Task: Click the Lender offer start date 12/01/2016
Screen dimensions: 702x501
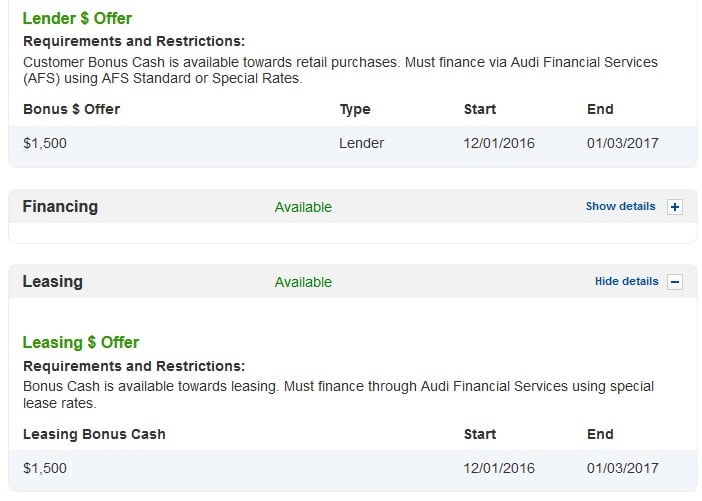Action: pyautogui.click(x=499, y=143)
